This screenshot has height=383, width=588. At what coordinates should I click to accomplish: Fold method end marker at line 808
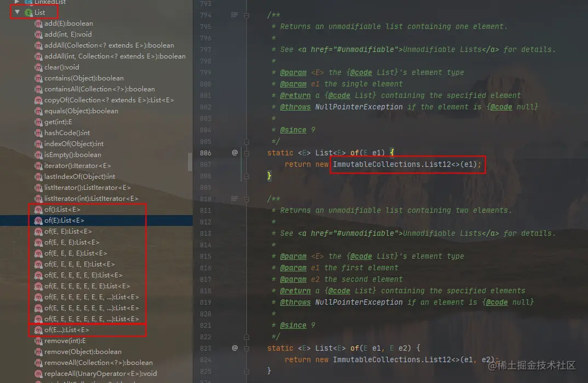tap(246, 176)
